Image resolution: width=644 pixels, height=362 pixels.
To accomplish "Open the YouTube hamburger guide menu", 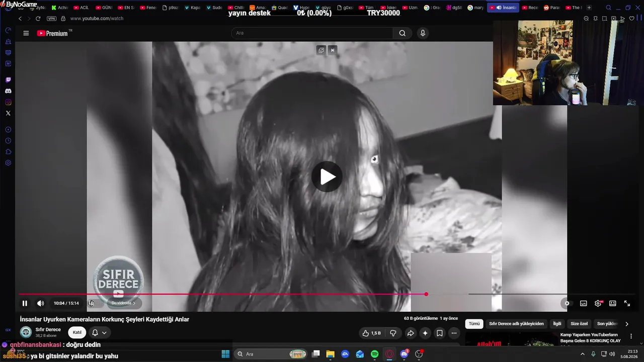I will (x=26, y=33).
